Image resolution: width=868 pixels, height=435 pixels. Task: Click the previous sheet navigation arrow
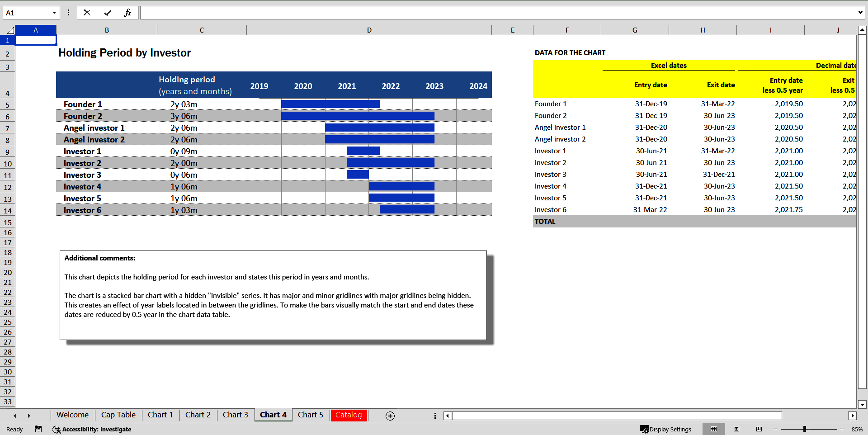[x=15, y=416]
